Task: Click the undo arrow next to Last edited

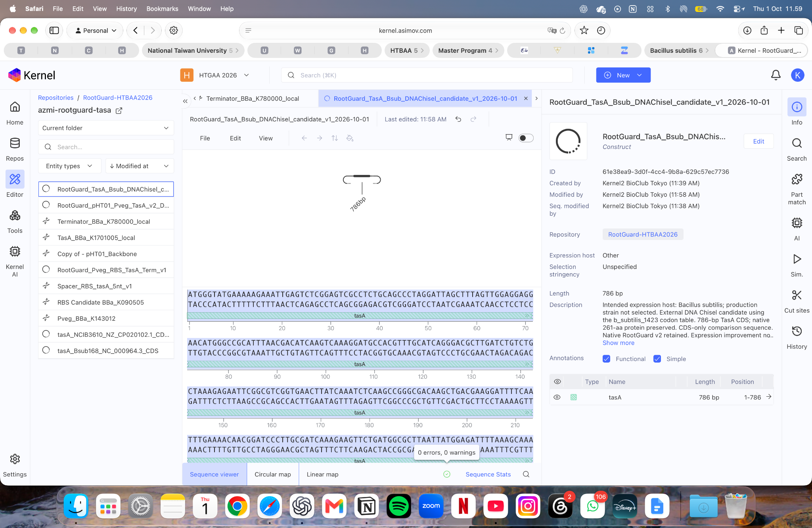Action: [458, 119]
